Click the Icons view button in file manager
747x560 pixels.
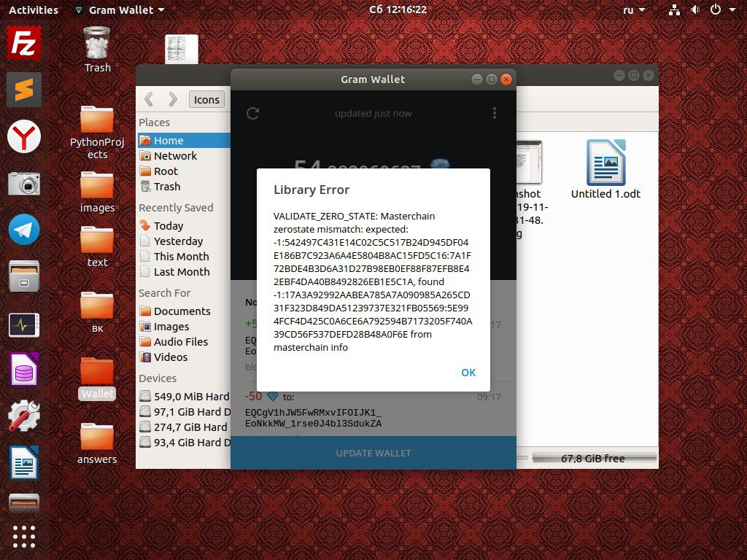[206, 99]
